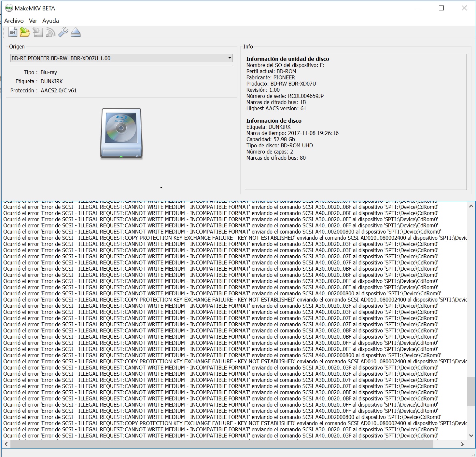Click the 'Información de disco' heading

(274, 121)
